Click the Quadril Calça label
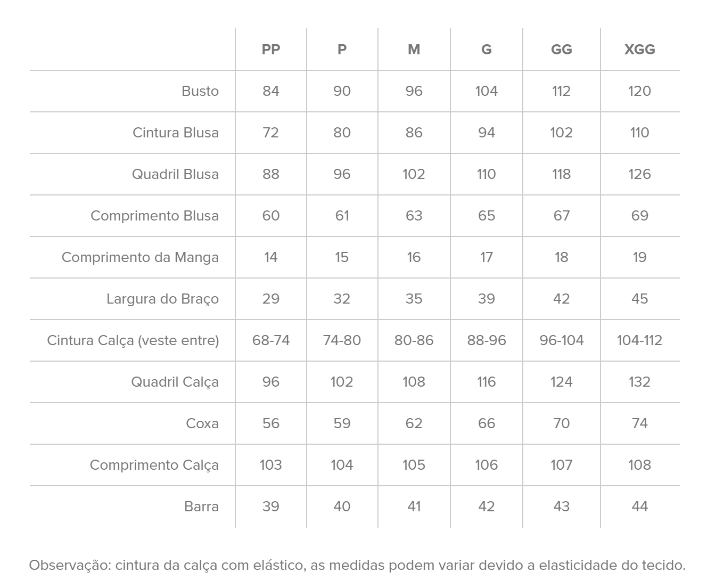Image resolution: width=724 pixels, height=588 pixels. tap(175, 382)
